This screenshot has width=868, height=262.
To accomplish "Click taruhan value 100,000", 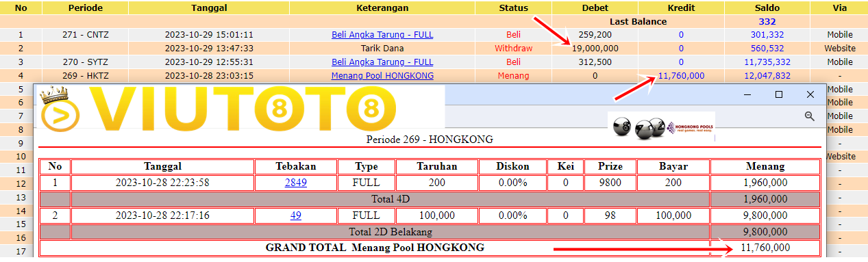I will pos(437,215).
